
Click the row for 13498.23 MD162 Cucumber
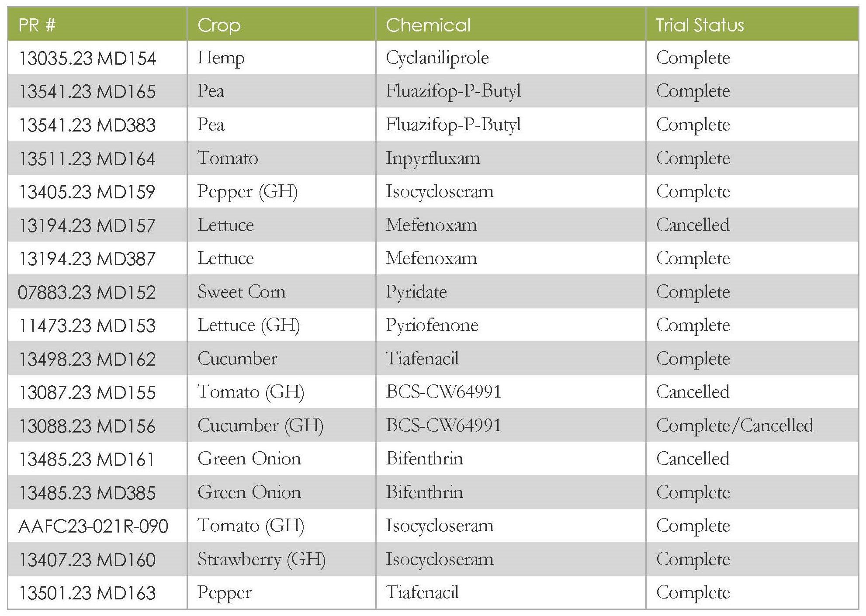point(433,353)
